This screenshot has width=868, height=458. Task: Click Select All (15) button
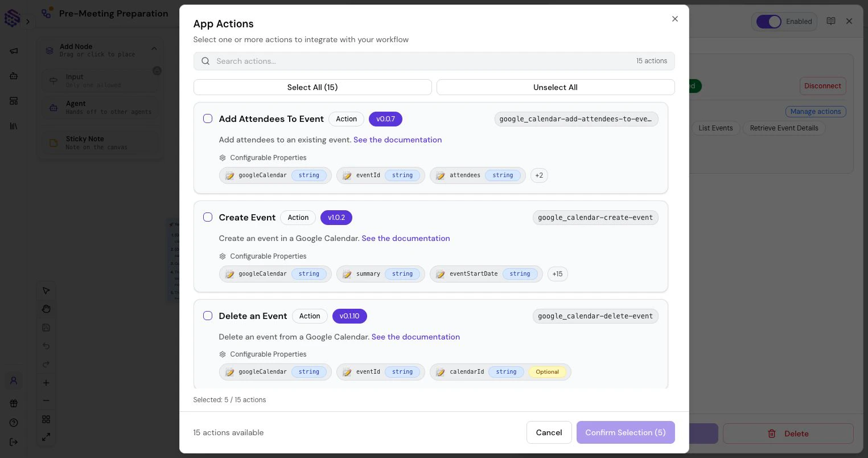click(x=312, y=87)
